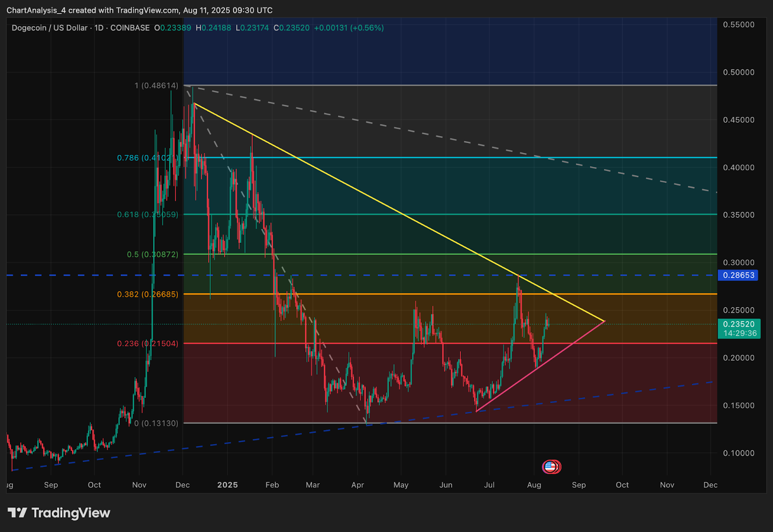Click the US flag economic event icon
The width and height of the screenshot is (773, 532).
coord(550,466)
